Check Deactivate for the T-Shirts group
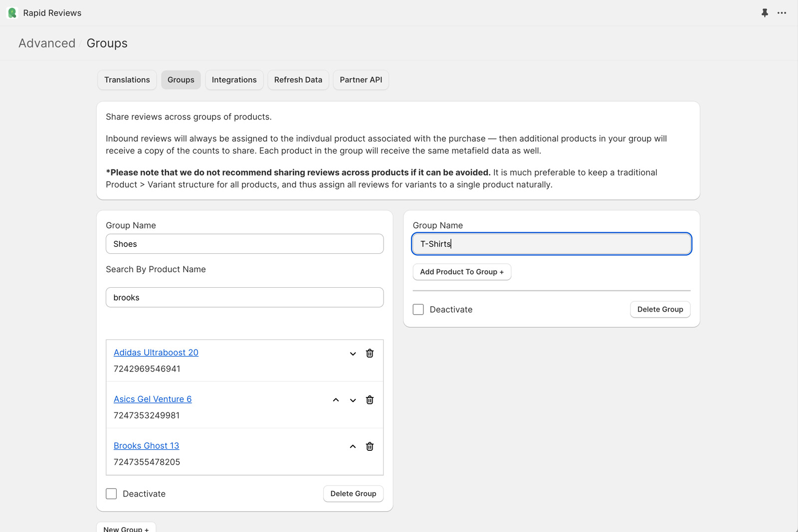The height and width of the screenshot is (532, 798). pos(418,310)
